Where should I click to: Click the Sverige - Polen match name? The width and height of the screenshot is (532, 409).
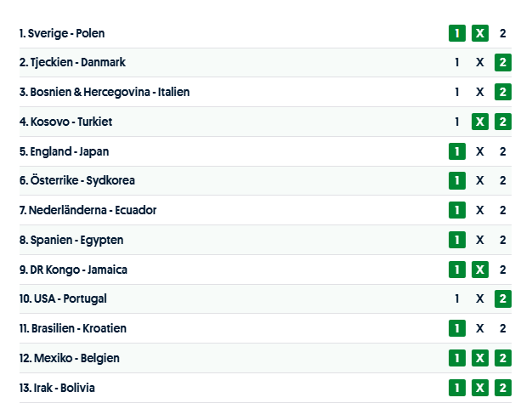pyautogui.click(x=66, y=33)
